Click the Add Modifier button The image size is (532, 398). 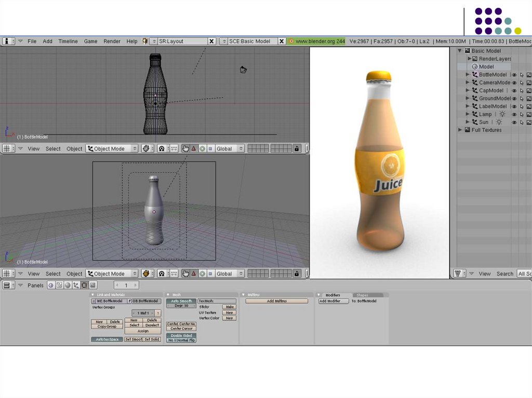pos(334,301)
